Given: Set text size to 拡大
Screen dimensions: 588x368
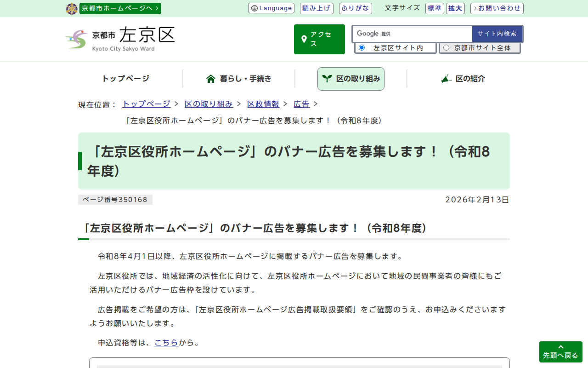Looking at the screenshot, I should 455,8.
